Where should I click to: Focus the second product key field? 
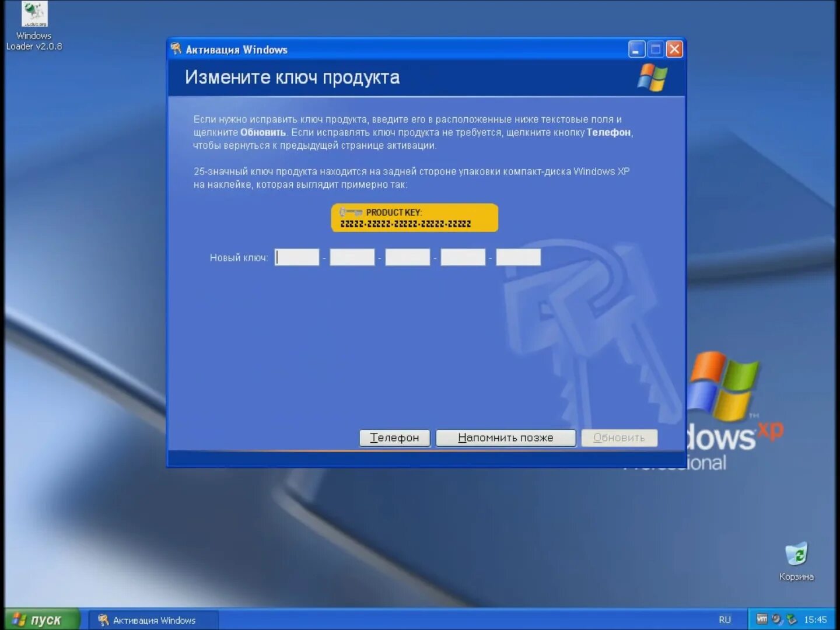coord(352,257)
